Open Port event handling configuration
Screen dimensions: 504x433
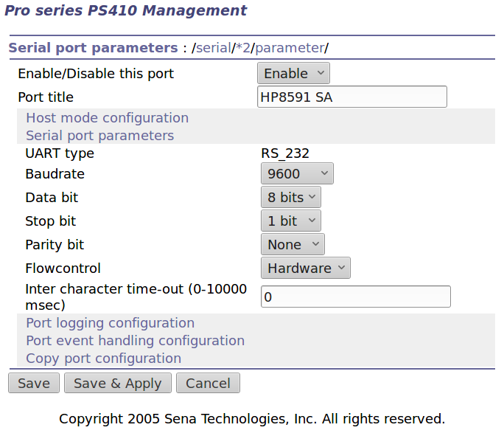click(135, 341)
